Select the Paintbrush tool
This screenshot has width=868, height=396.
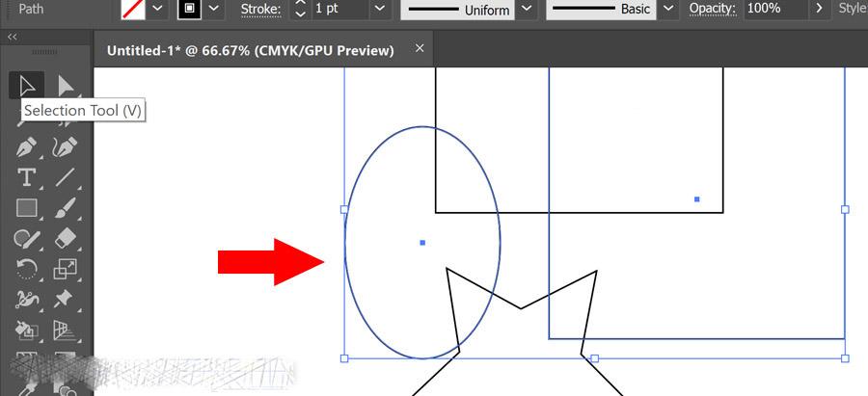click(66, 208)
